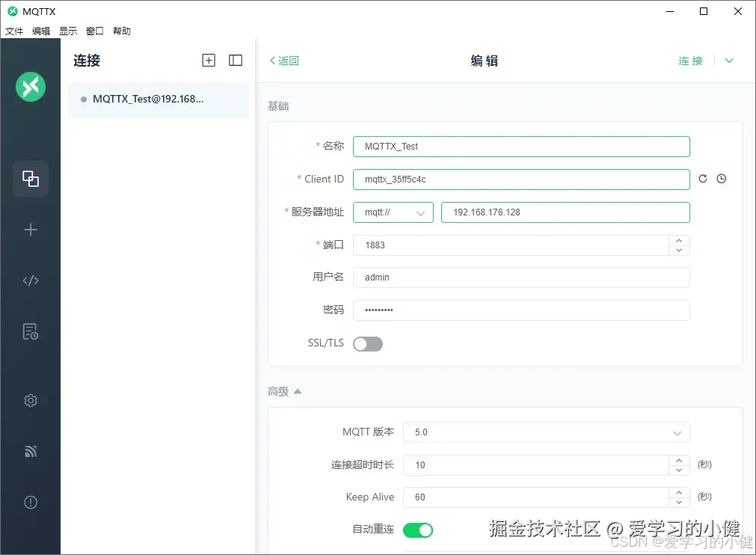Increment the 端口 port with the up stepper arrow
The width and height of the screenshot is (756, 555).
(x=679, y=241)
